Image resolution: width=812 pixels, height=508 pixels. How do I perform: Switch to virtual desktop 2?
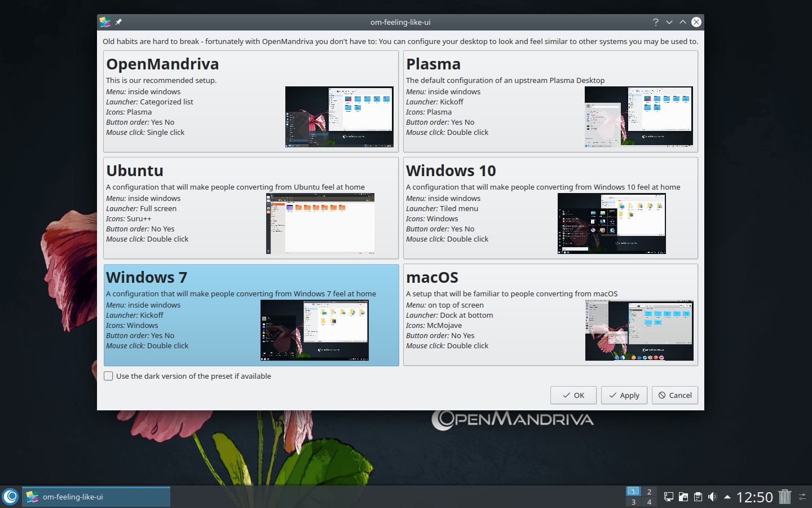pyautogui.click(x=649, y=492)
